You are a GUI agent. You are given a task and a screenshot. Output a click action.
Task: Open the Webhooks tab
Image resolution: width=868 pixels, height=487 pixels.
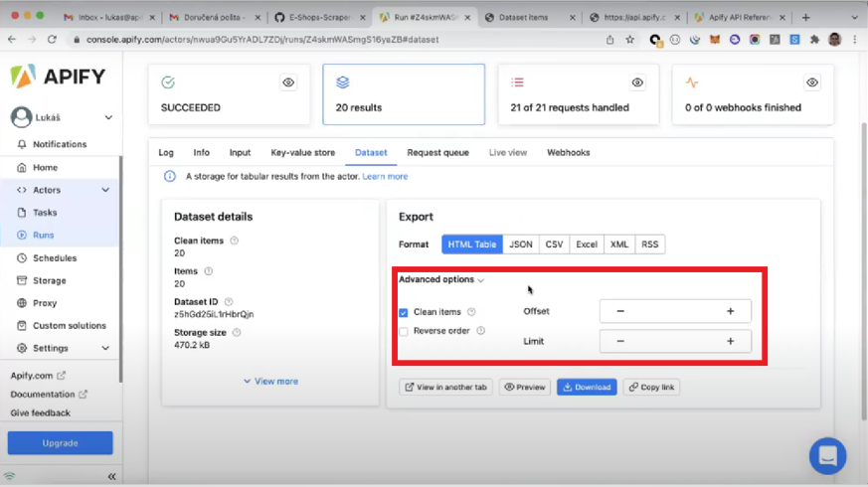(569, 153)
